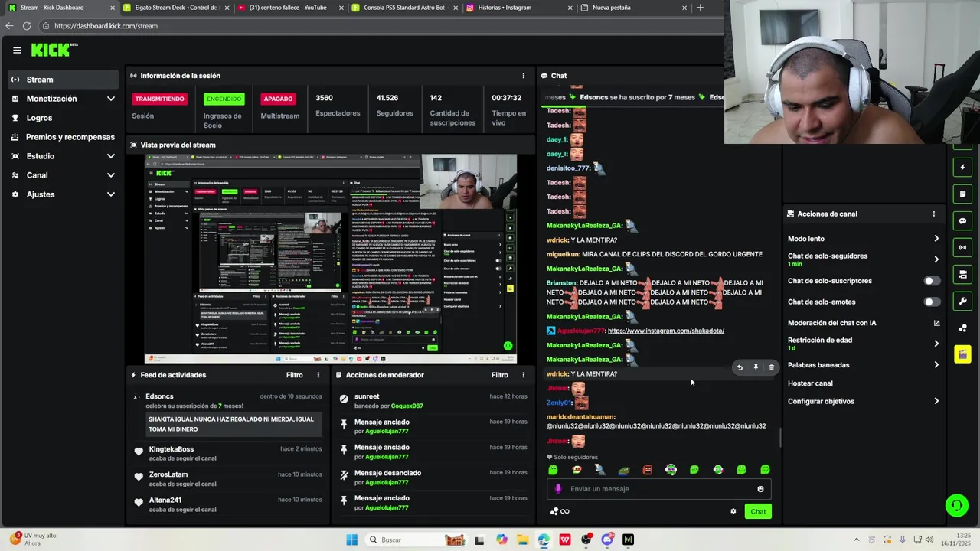Viewport: 980px width, 551px height.
Task: Switch to the Elgato Stream Deck browser tab
Action: [x=176, y=8]
